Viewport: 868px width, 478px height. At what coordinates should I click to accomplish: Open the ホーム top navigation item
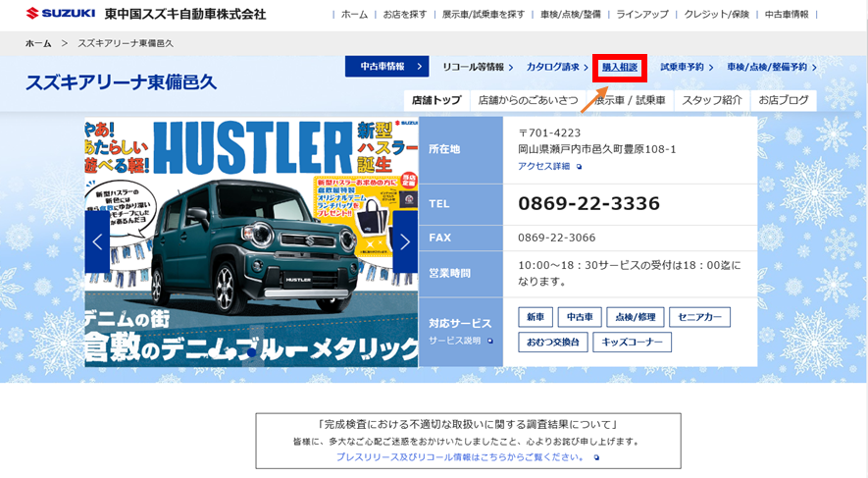click(x=354, y=15)
